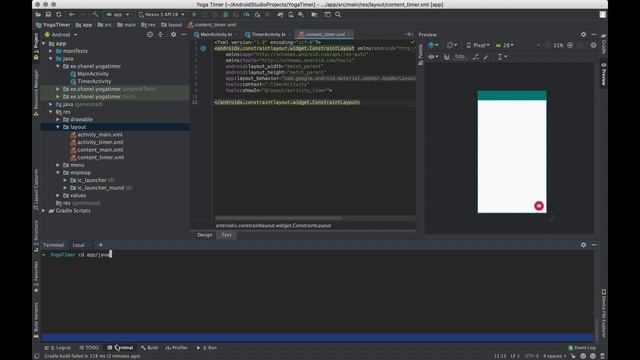
Task: Click the AVD Manager icon in toolbar
Action: coord(291,14)
